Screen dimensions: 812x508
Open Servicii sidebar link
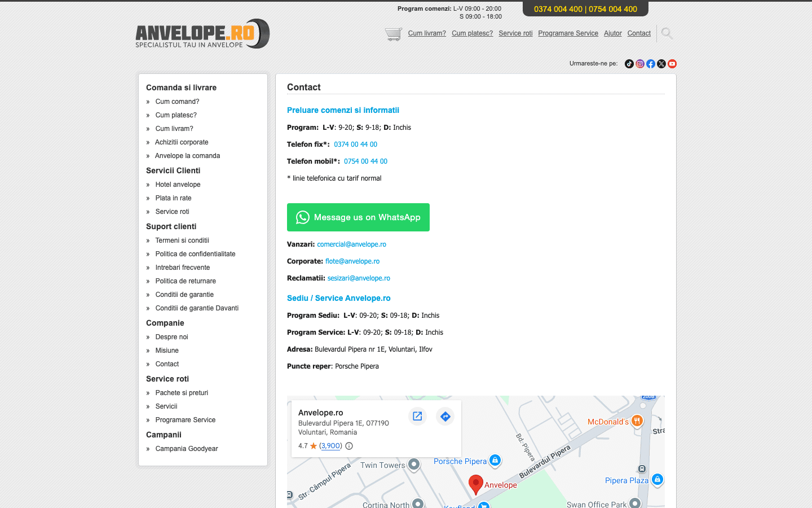(x=166, y=406)
